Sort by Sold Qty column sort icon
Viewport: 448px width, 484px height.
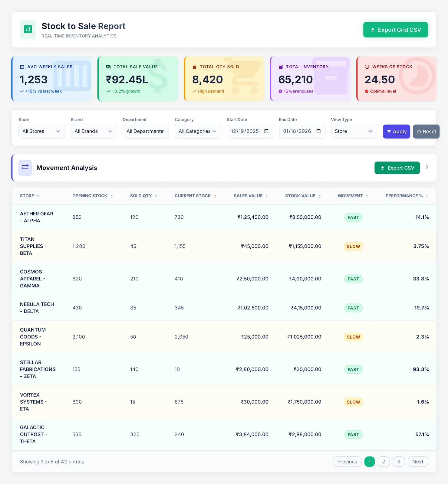(156, 196)
